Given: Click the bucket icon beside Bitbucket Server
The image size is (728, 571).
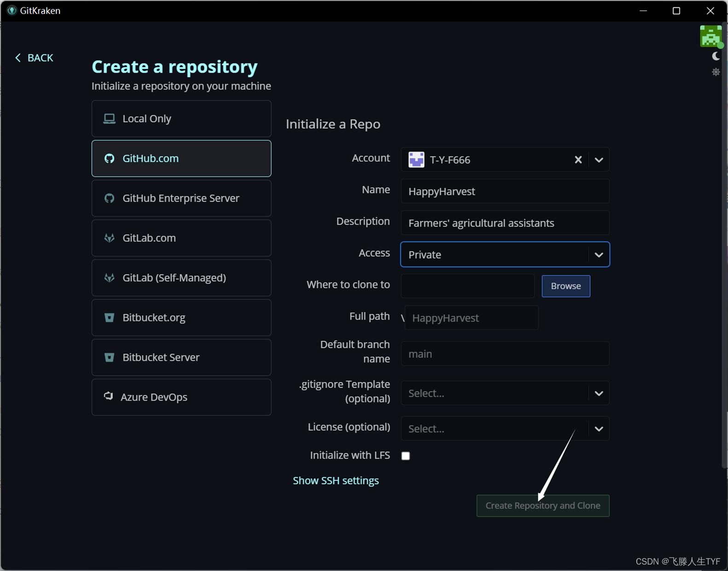Looking at the screenshot, I should [x=109, y=358].
